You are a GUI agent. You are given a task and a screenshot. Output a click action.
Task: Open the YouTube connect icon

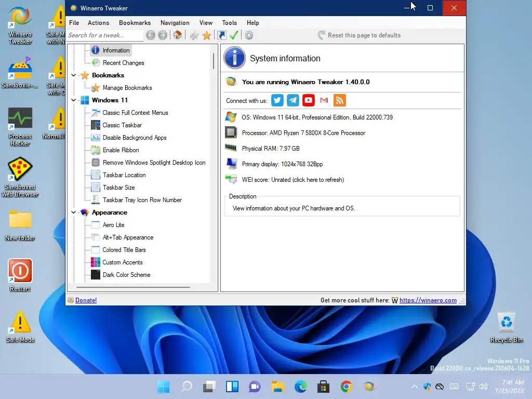tap(309, 100)
